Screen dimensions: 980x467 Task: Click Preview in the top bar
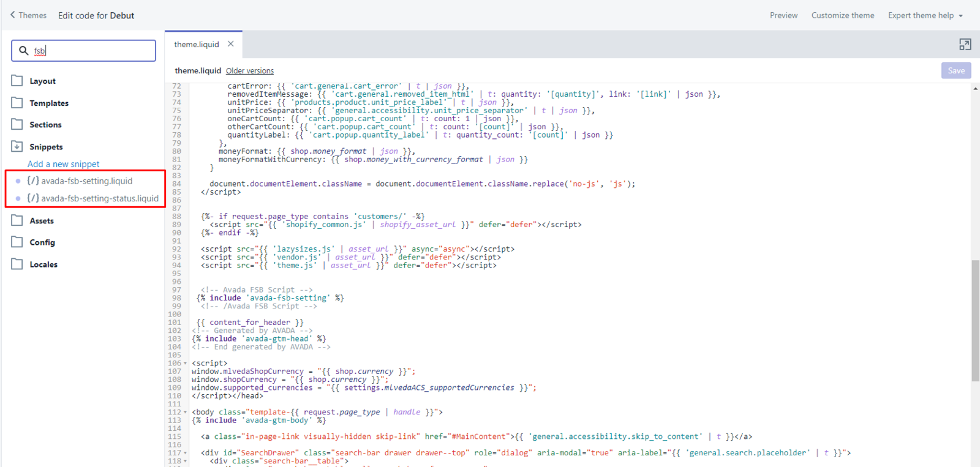point(783,15)
